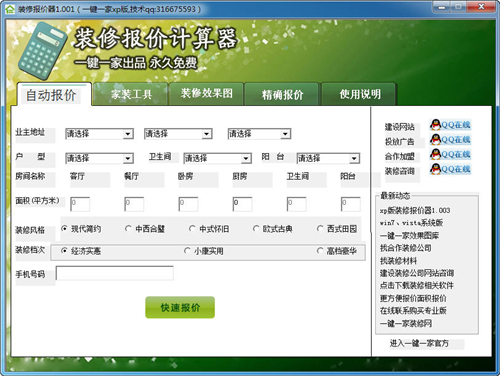This screenshot has width=500, height=376.
Task: Switch to 家装工具 tab
Action: [x=131, y=94]
